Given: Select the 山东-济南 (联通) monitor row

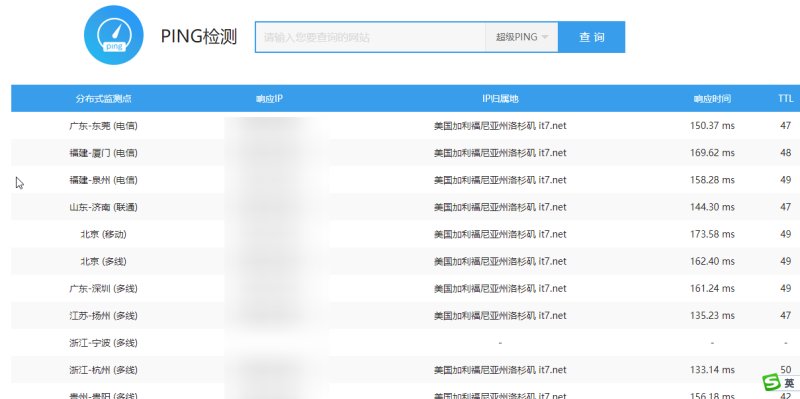Looking at the screenshot, I should point(406,207).
